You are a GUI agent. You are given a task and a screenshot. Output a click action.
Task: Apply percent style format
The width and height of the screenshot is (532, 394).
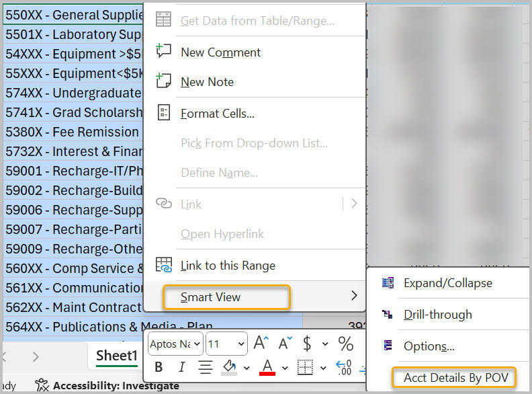click(x=345, y=344)
